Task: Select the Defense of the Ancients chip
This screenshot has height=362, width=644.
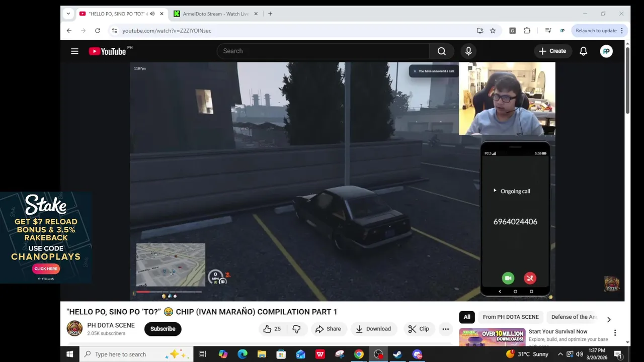Action: pos(574,317)
